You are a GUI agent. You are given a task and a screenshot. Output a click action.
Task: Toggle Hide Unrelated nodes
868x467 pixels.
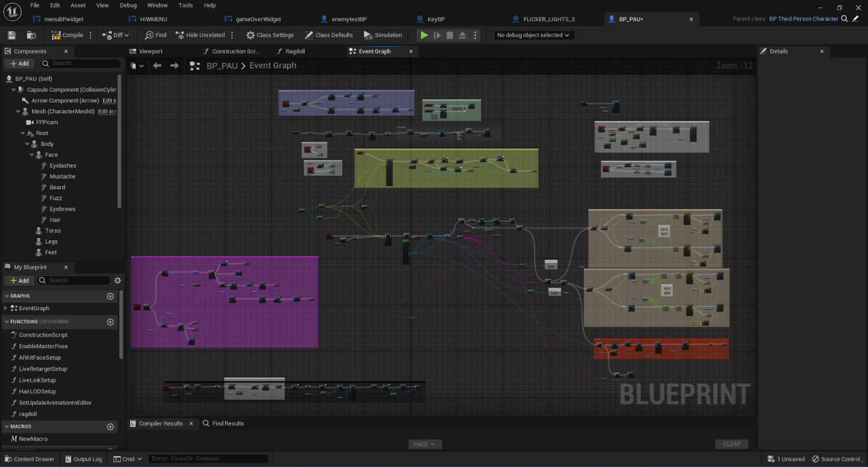(x=200, y=35)
